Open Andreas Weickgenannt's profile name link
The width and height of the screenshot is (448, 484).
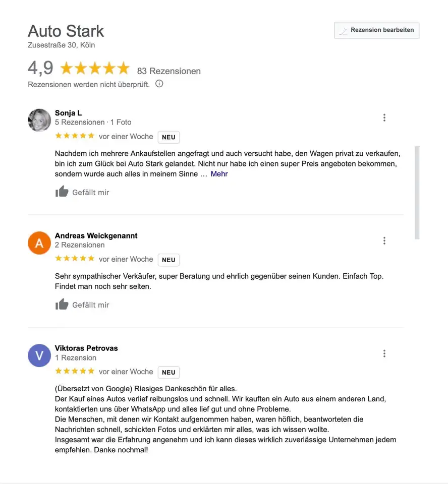(96, 235)
